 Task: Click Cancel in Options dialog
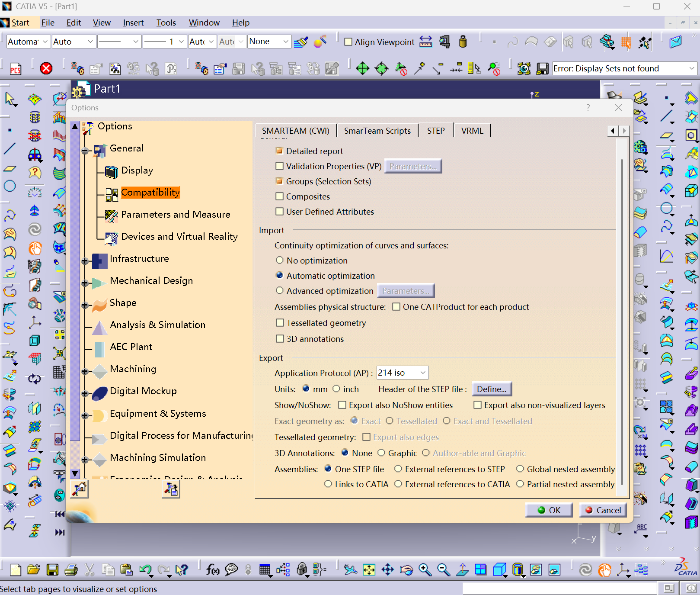(603, 510)
